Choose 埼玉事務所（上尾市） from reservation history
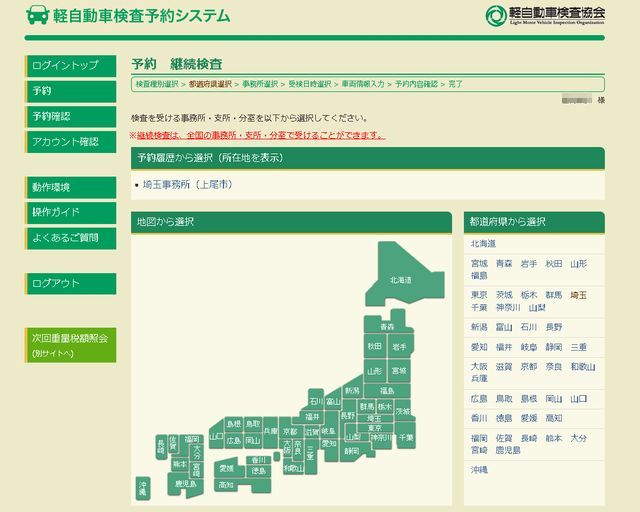This screenshot has width=640, height=512. point(187,184)
